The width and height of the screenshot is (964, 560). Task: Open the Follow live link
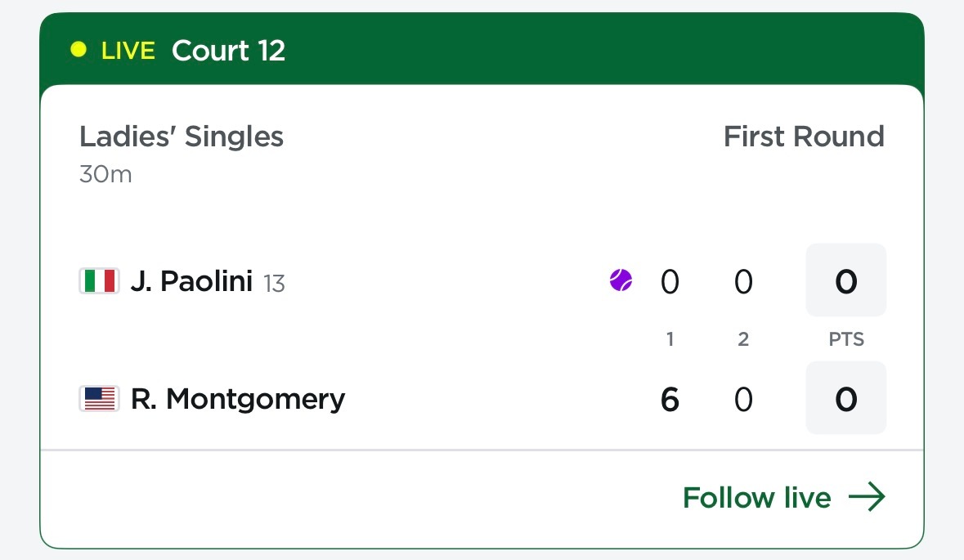pos(784,497)
